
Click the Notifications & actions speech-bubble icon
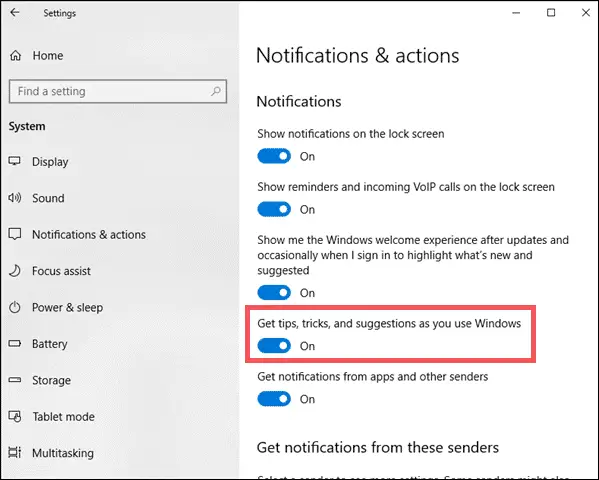coord(15,234)
